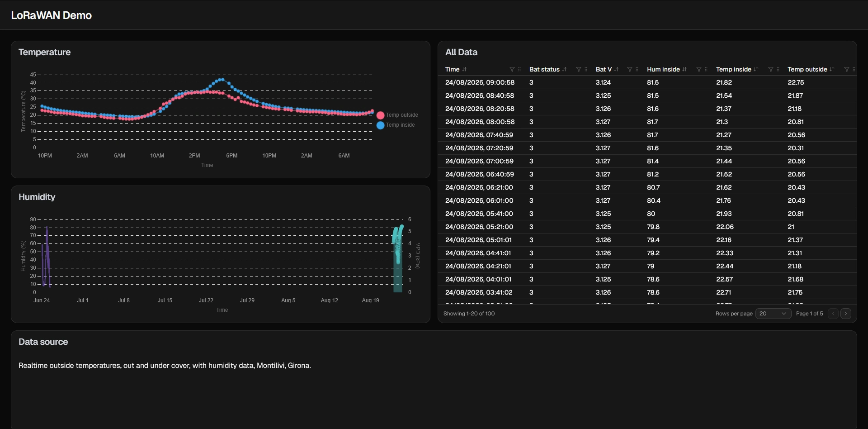Toggle the Temp inside legend series
Viewport: 868px width, 429px height.
396,125
